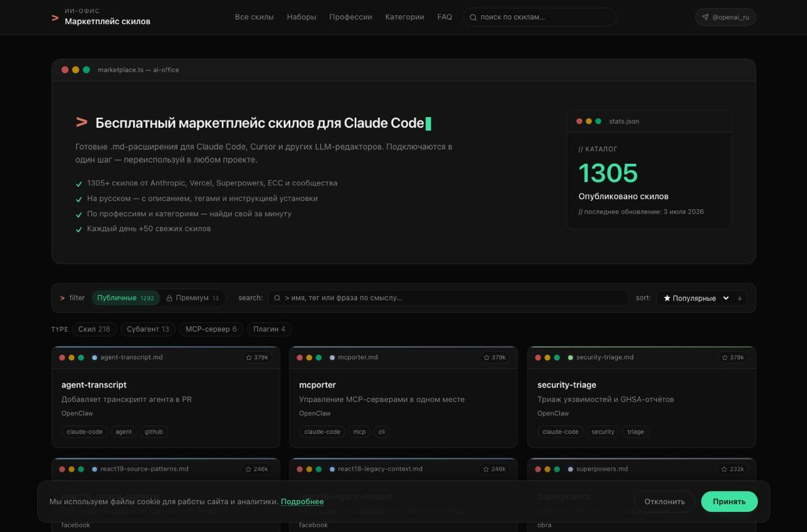The image size is (807, 532).
Task: Open the Популярные sort dropdown
Action: click(x=695, y=298)
